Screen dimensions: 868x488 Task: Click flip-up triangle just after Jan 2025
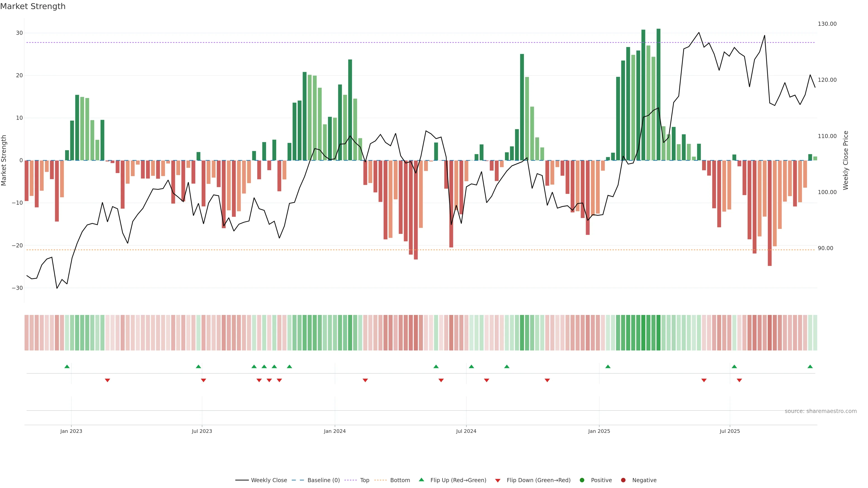[x=608, y=366]
